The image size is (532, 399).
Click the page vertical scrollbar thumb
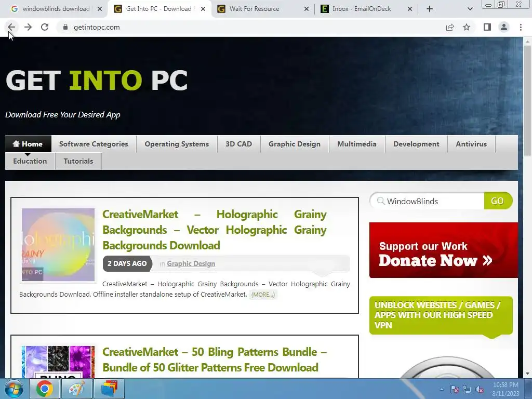528,102
